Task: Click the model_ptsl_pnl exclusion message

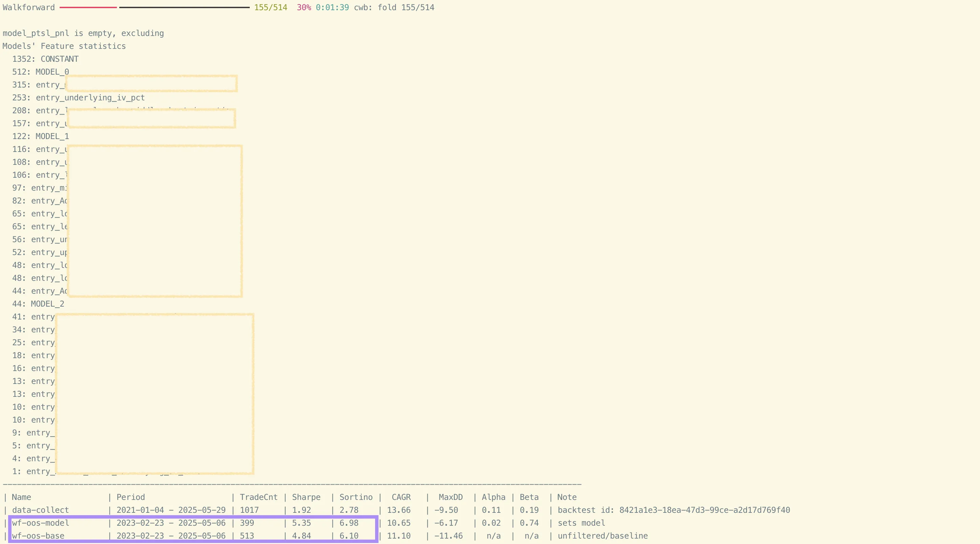Action: [x=83, y=33]
